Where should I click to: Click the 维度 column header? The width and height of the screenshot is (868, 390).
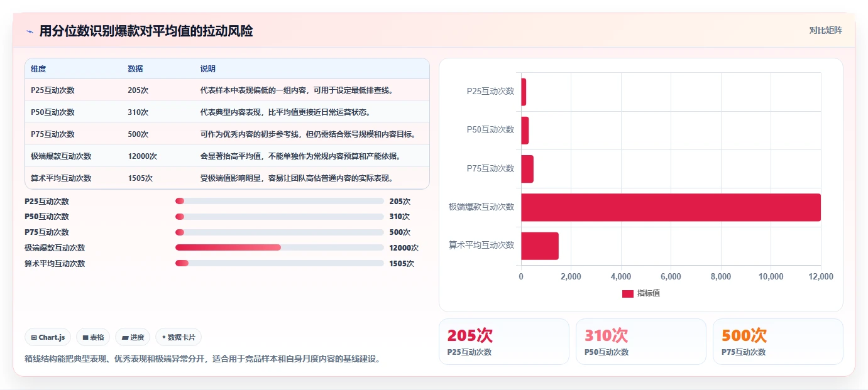pos(38,68)
